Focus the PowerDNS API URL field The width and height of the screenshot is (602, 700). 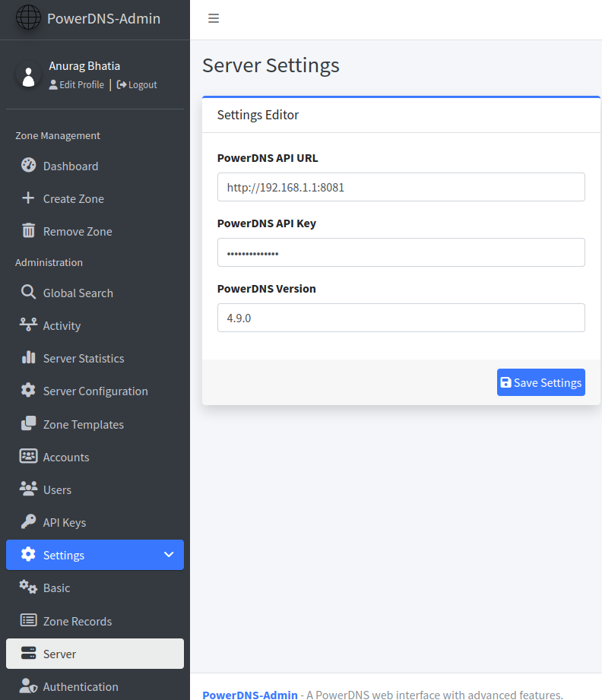[x=401, y=187]
